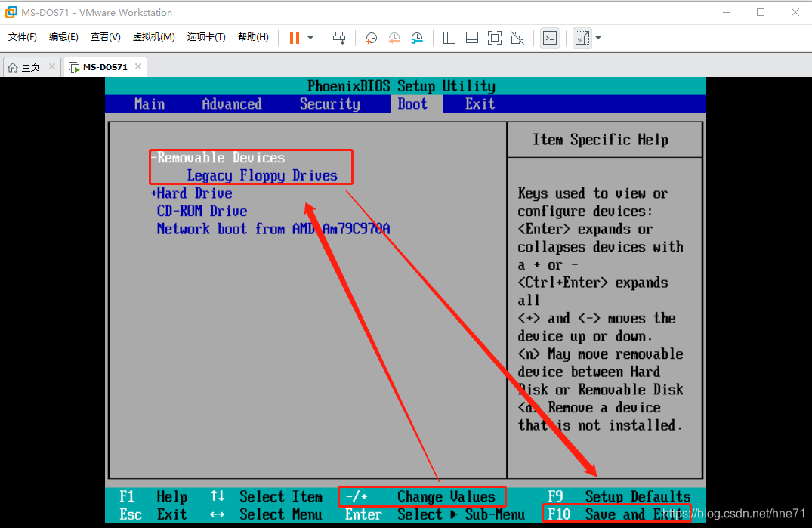This screenshot has height=528, width=812.
Task: Click the Item Specific Help heading
Action: tap(601, 140)
